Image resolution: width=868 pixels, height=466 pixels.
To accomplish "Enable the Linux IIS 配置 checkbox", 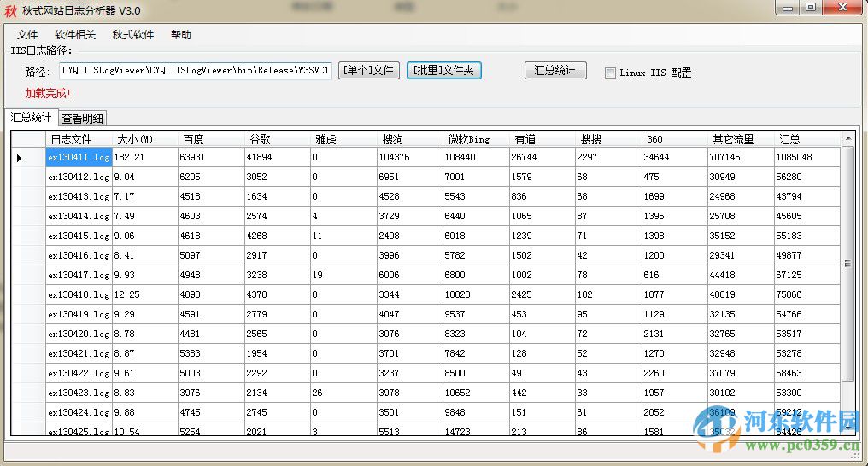I will click(610, 73).
